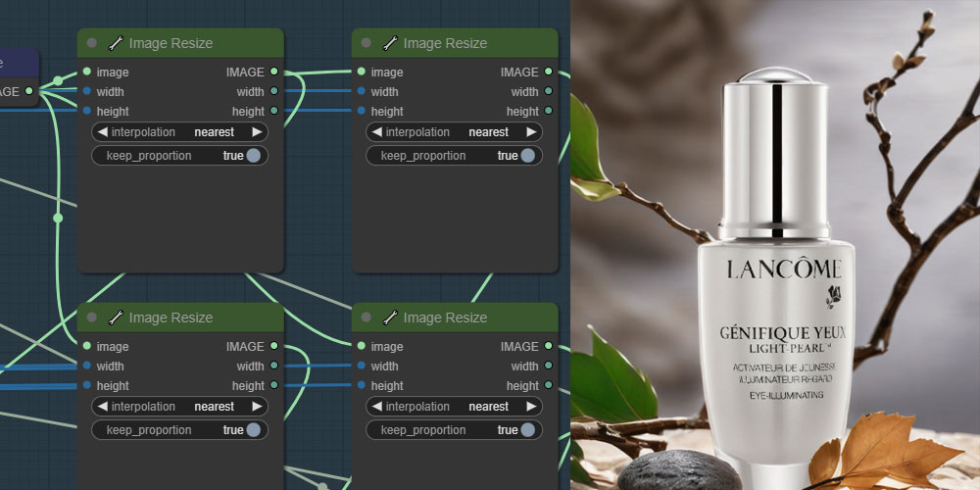
Task: Click the collapse dot on bottom-right Image Resize node
Action: [x=367, y=318]
